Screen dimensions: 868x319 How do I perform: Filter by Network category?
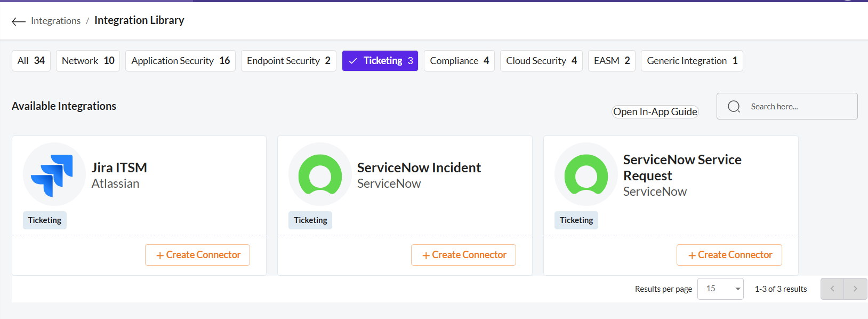point(88,61)
